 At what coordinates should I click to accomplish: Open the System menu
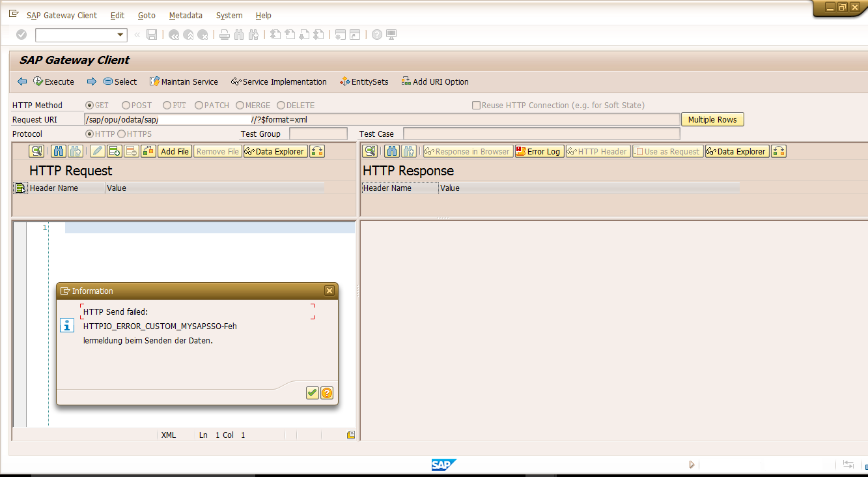coord(229,15)
